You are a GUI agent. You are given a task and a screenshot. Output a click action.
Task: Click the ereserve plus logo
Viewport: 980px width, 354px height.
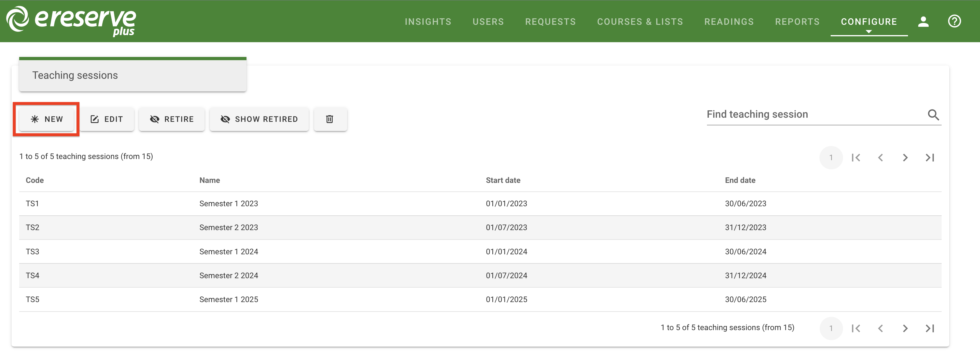[x=71, y=21]
